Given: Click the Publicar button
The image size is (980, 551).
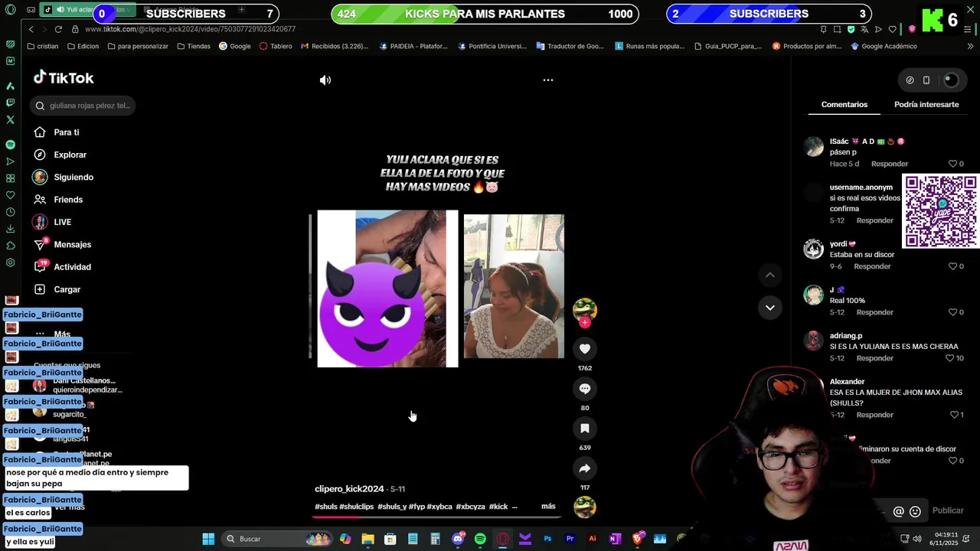Looking at the screenshot, I should [948, 510].
